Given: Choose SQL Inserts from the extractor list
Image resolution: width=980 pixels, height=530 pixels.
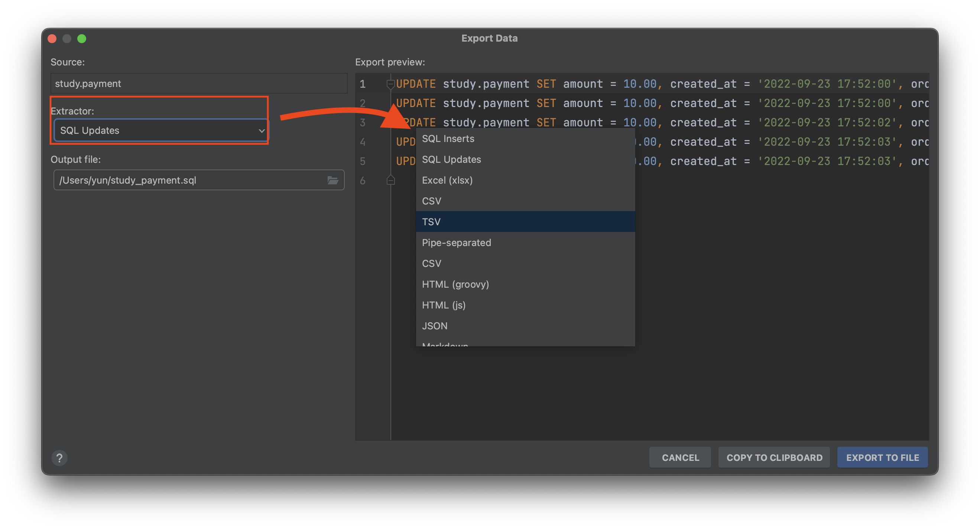Looking at the screenshot, I should 448,139.
